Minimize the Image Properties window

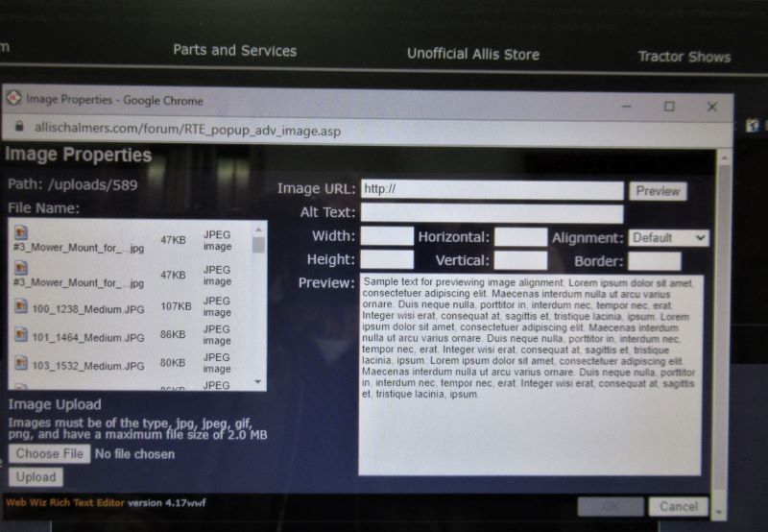click(626, 106)
